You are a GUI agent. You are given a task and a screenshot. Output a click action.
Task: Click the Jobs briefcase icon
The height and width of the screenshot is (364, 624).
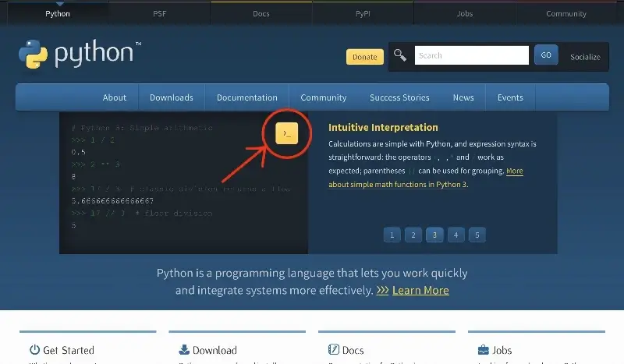(483, 350)
